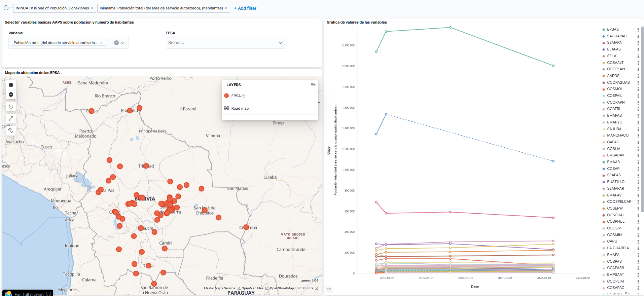Expand the Variable dropdown chevron

tap(123, 43)
